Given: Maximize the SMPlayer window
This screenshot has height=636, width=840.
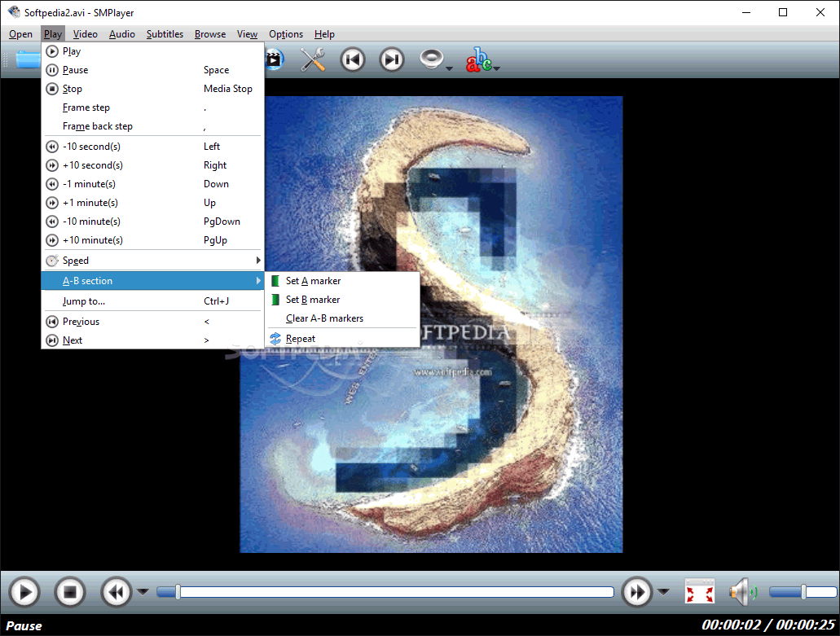Looking at the screenshot, I should 783,12.
